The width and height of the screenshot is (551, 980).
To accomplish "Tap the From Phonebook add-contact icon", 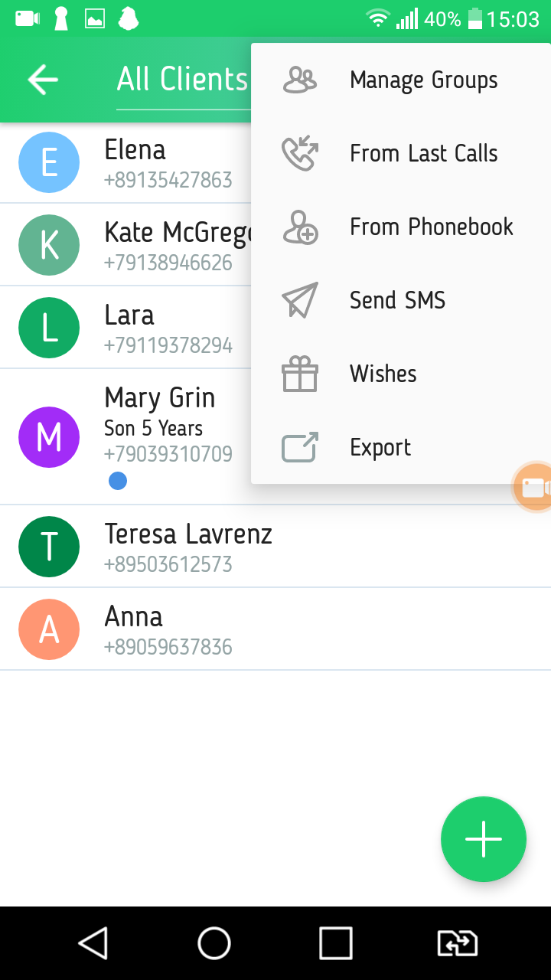I will pos(299,227).
